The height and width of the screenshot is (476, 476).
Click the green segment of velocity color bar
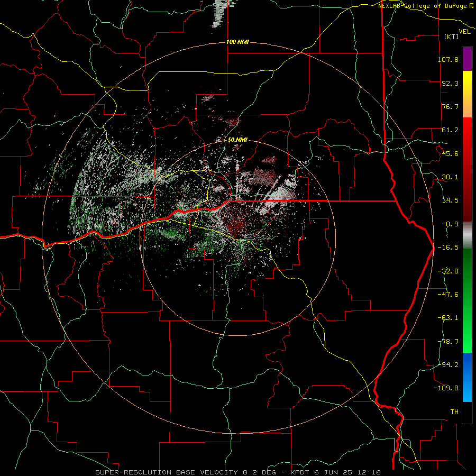467,300
